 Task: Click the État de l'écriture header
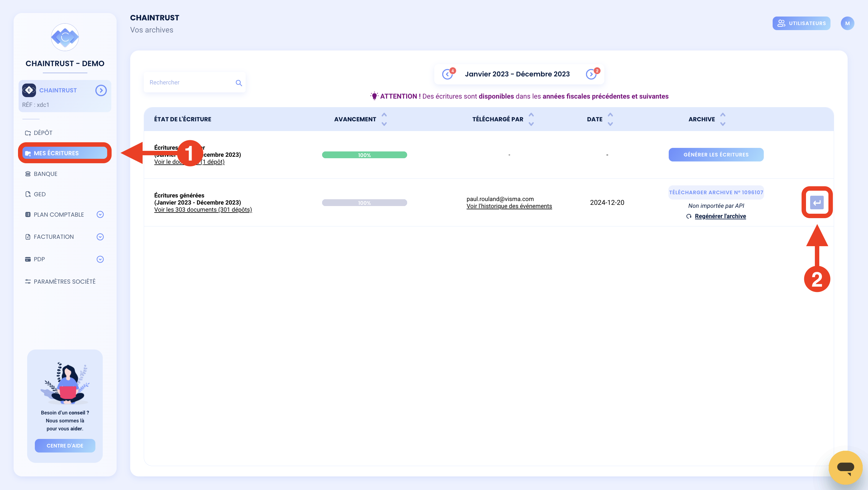[x=183, y=119]
